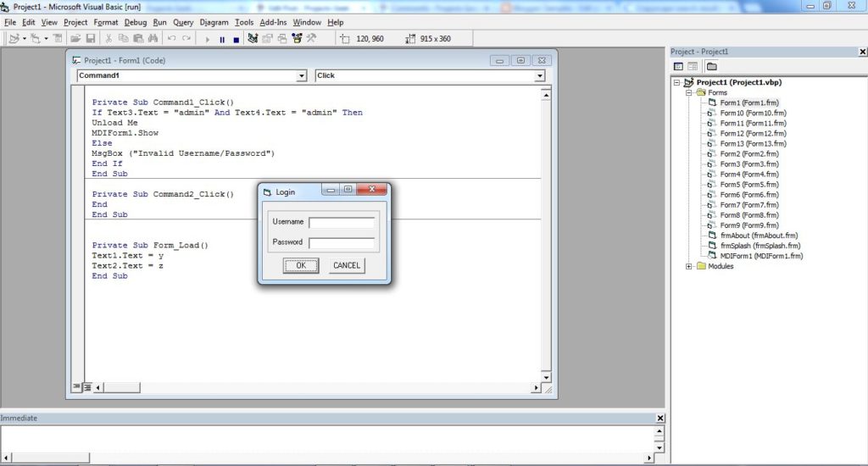Screen dimensions: 868x466
Task: Click View Object icon in Project panel
Action: [x=693, y=66]
